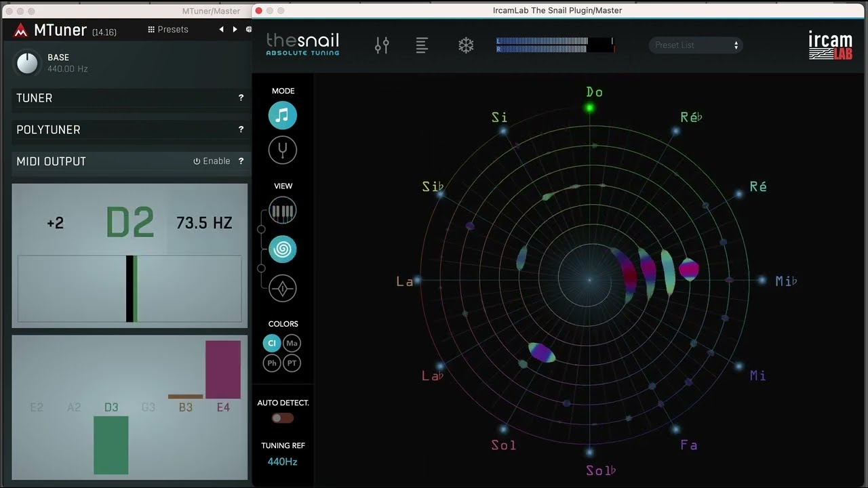Select the PT color scheme
Viewport: 868px width, 488px height.
pyautogui.click(x=292, y=363)
